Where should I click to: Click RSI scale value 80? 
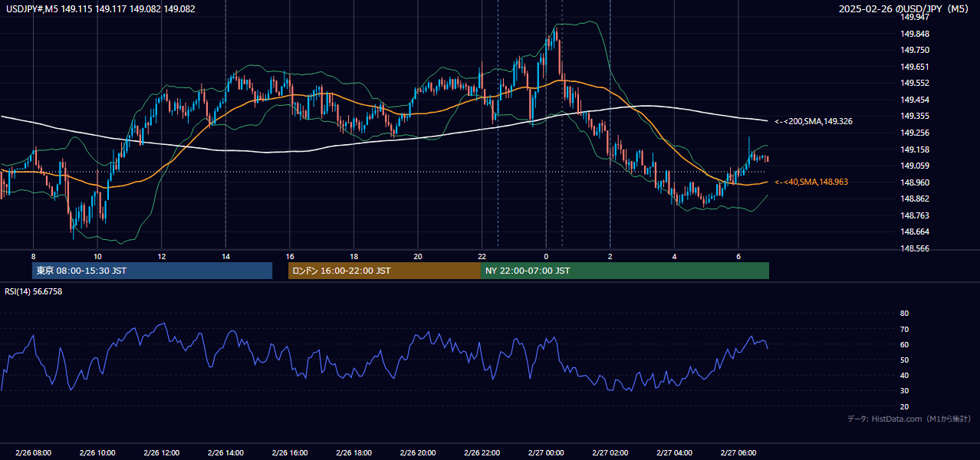(905, 314)
